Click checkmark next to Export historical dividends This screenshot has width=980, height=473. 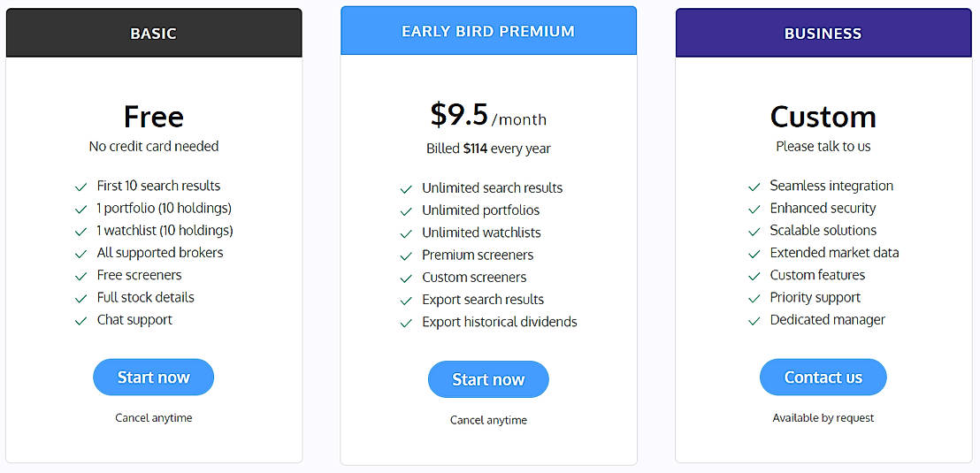click(x=406, y=324)
